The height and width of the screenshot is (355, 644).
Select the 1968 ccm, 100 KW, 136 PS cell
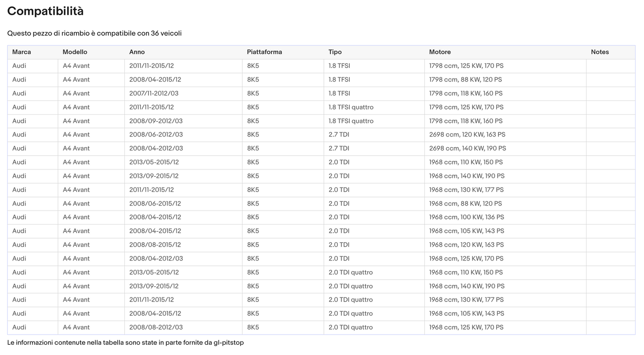pos(467,217)
